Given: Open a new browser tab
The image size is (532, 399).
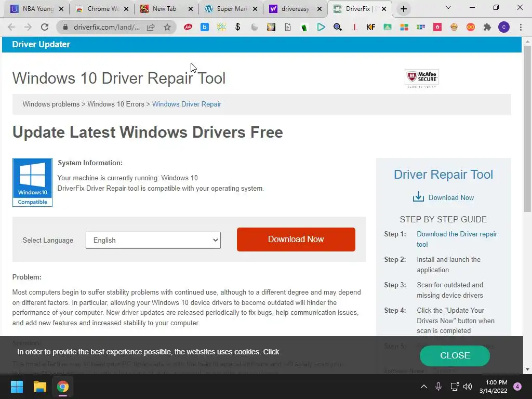Looking at the screenshot, I should (x=403, y=9).
